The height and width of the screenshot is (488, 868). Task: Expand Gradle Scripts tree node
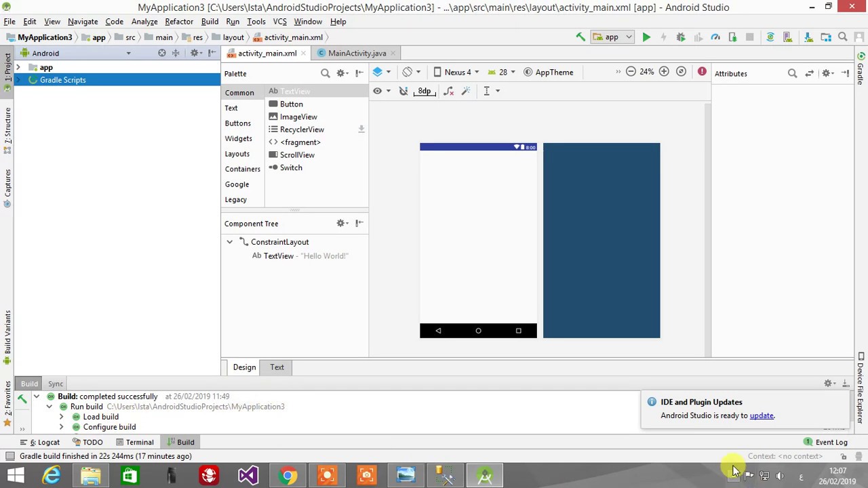click(x=18, y=80)
